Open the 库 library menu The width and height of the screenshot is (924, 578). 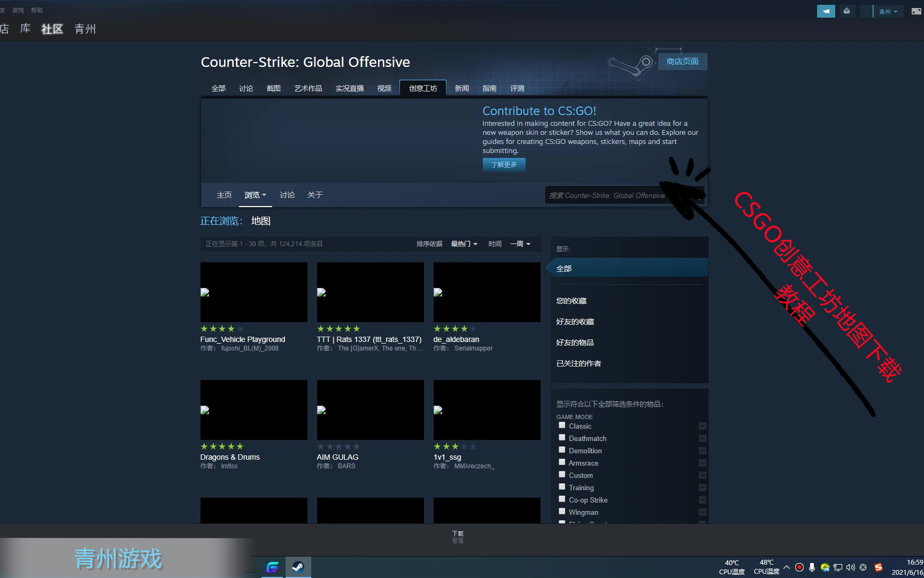[25, 29]
